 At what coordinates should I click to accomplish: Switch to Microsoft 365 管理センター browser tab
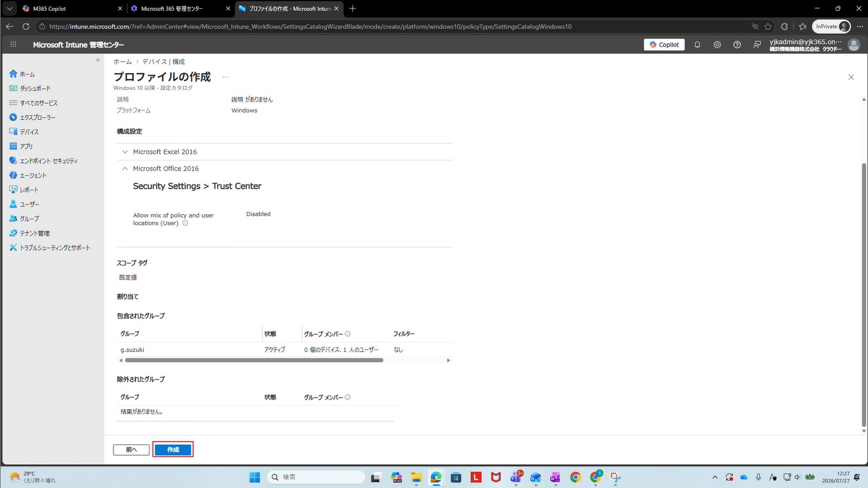(180, 9)
